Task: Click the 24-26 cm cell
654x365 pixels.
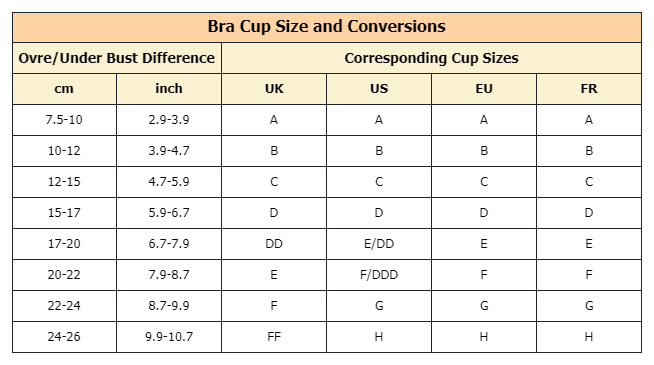Action: pos(64,337)
